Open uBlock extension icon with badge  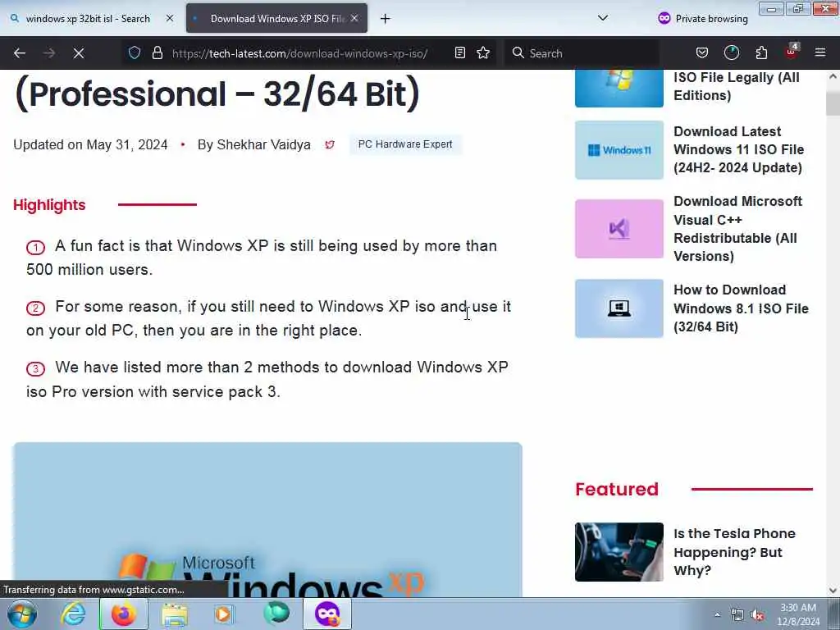point(792,52)
